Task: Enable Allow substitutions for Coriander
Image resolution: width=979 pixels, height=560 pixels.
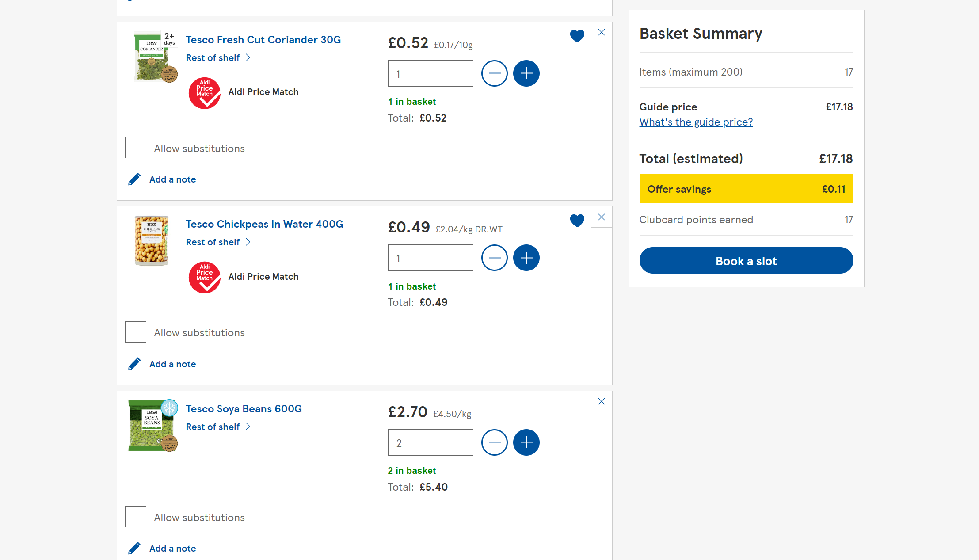Action: tap(136, 148)
